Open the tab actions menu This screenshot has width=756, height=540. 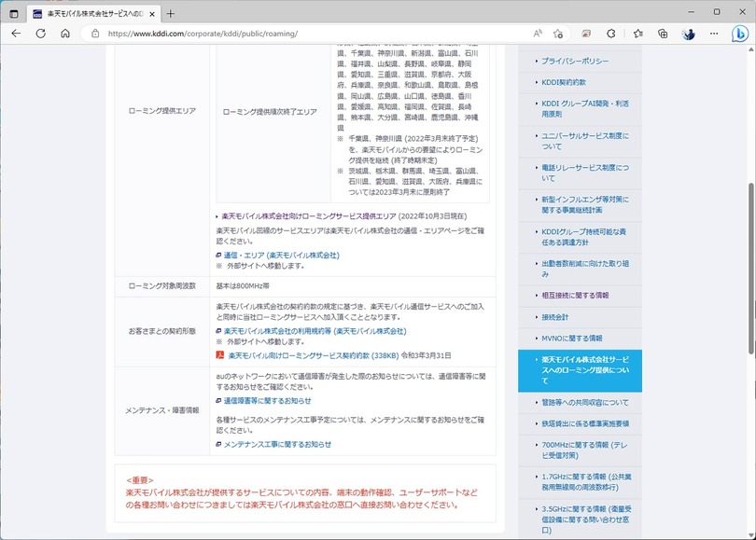pos(14,13)
